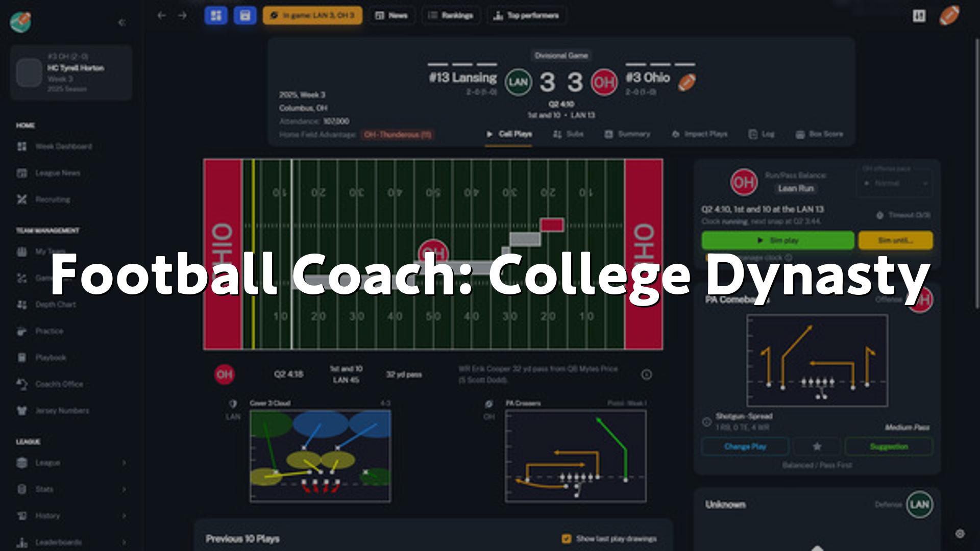Click the Lean Run balance label
The image size is (980, 551).
796,189
